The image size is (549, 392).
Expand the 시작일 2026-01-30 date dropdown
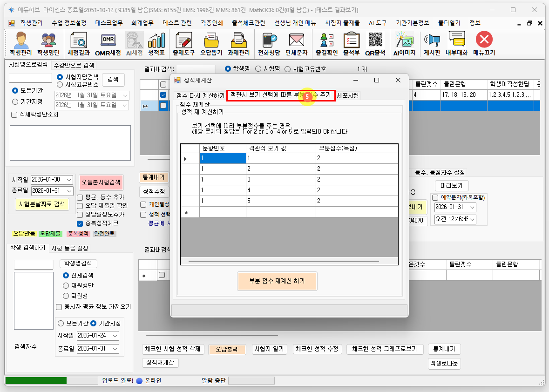69,180
